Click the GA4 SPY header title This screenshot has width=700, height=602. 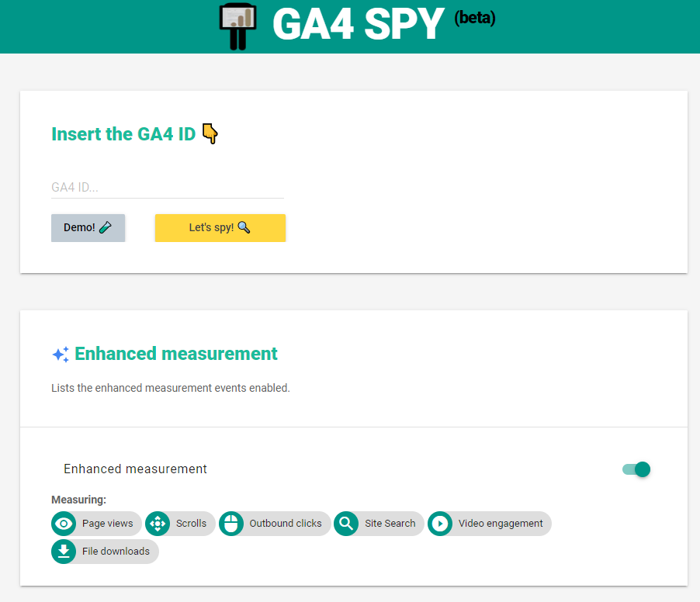coord(358,24)
